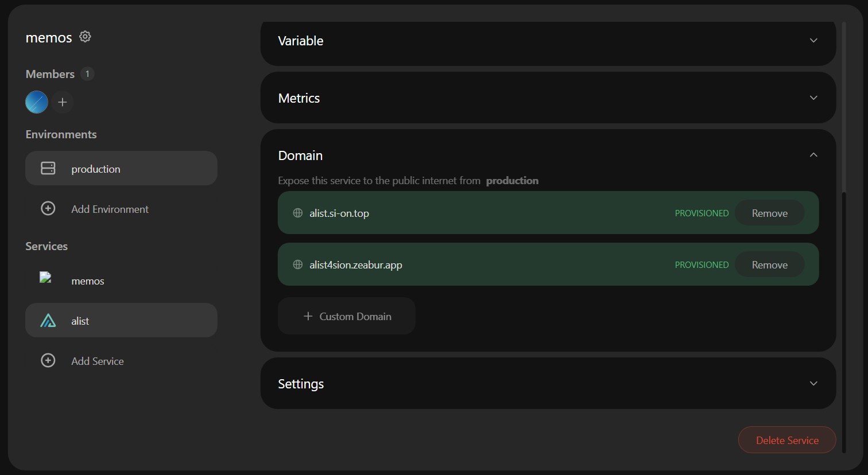Click the Add Service plus circle icon
Screen dimensions: 868x475
pyautogui.click(x=48, y=360)
